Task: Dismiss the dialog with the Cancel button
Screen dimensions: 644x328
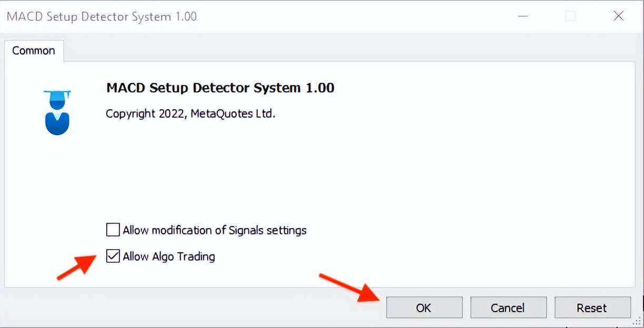Action: [x=508, y=307]
